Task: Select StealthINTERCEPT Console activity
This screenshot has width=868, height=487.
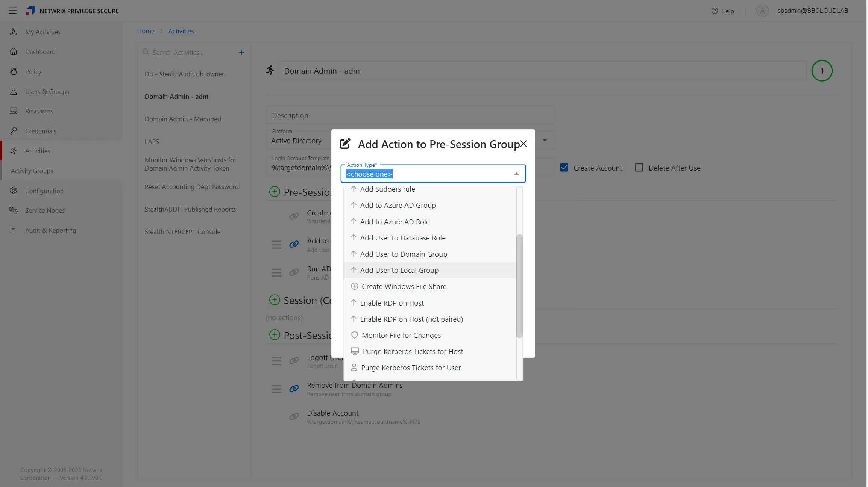Action: point(182,232)
